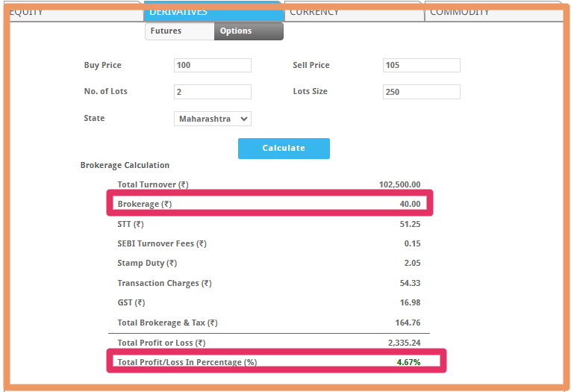Select the Lots Size input box
Screen dimensions: 571x392
click(x=421, y=92)
